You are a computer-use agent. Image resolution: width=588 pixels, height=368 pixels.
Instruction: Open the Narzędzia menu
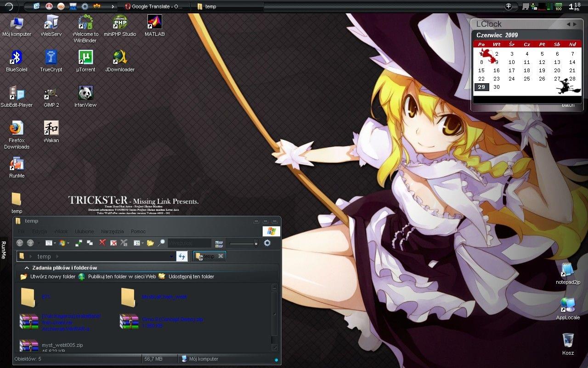pos(113,231)
